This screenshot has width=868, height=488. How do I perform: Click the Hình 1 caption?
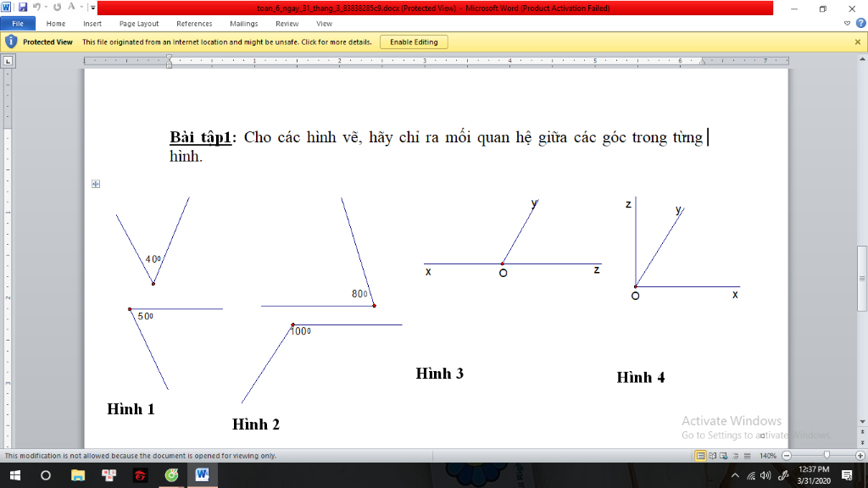coord(131,409)
